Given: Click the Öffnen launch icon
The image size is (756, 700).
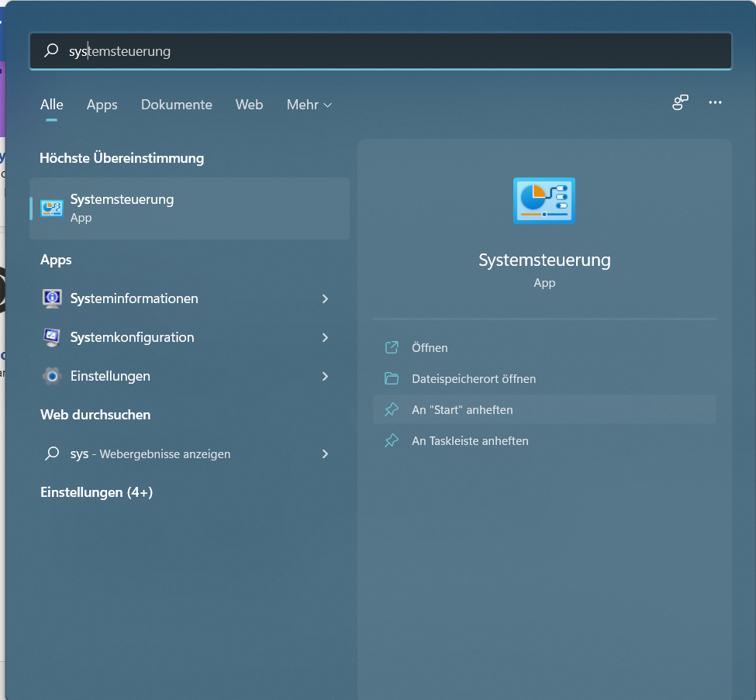Looking at the screenshot, I should (x=392, y=347).
